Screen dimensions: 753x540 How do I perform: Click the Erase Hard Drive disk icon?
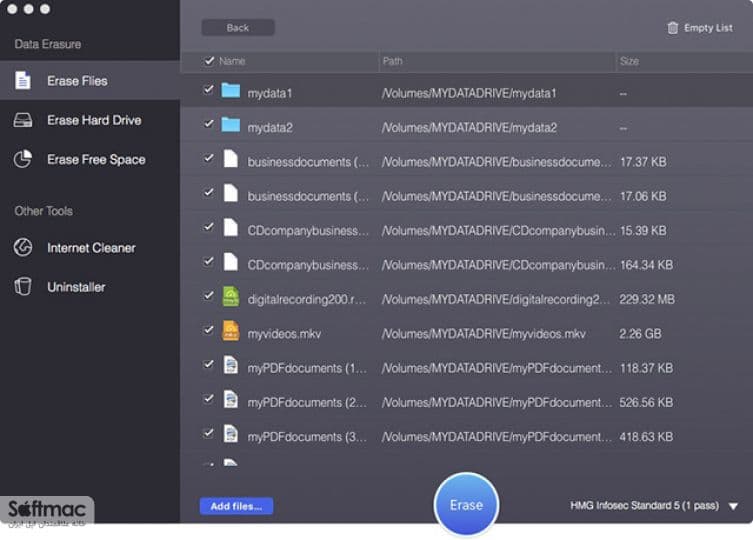(23, 120)
